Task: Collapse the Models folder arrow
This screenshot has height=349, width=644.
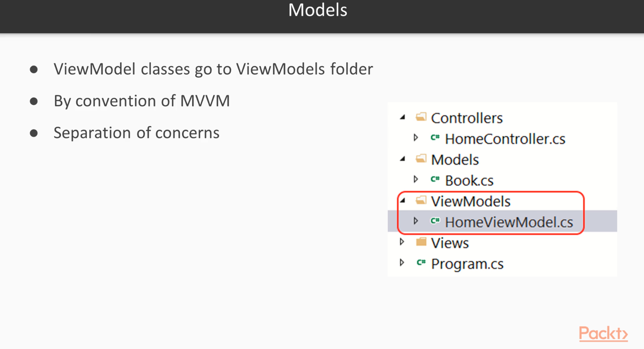Action: pyautogui.click(x=403, y=160)
